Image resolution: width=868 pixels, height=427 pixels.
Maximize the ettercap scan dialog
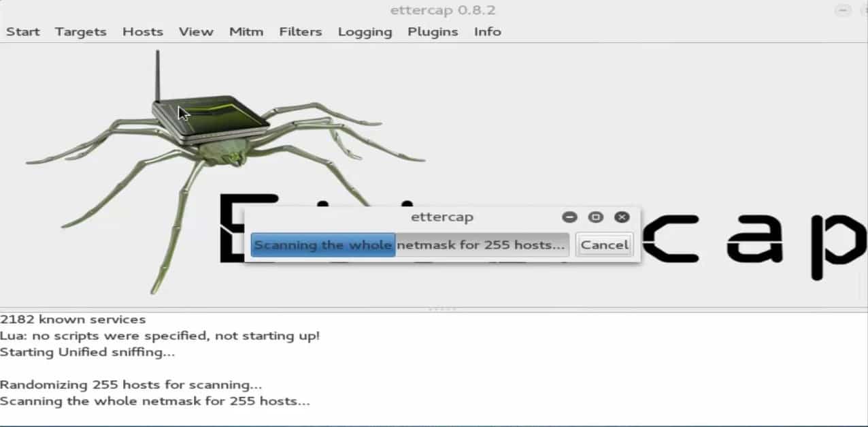click(596, 217)
